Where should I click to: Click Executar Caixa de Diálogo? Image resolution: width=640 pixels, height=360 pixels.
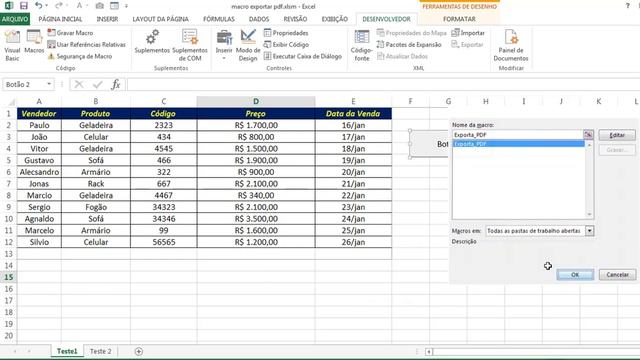pos(302,56)
